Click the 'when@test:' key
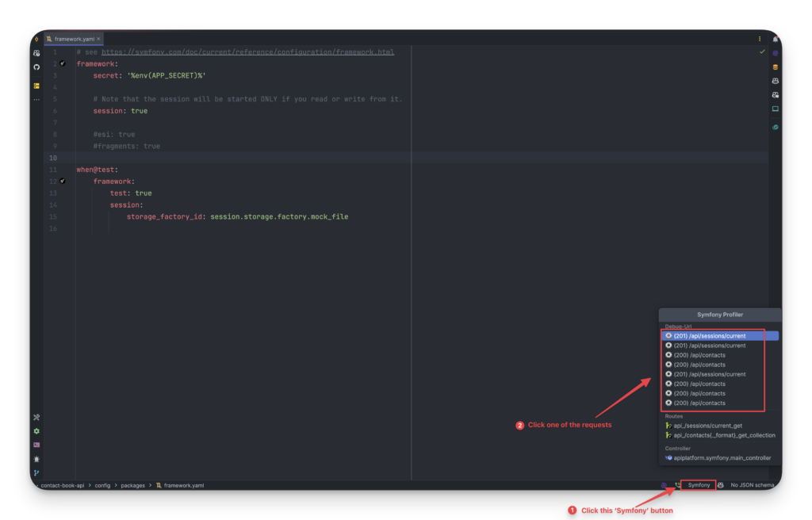812x520 pixels. click(x=97, y=170)
